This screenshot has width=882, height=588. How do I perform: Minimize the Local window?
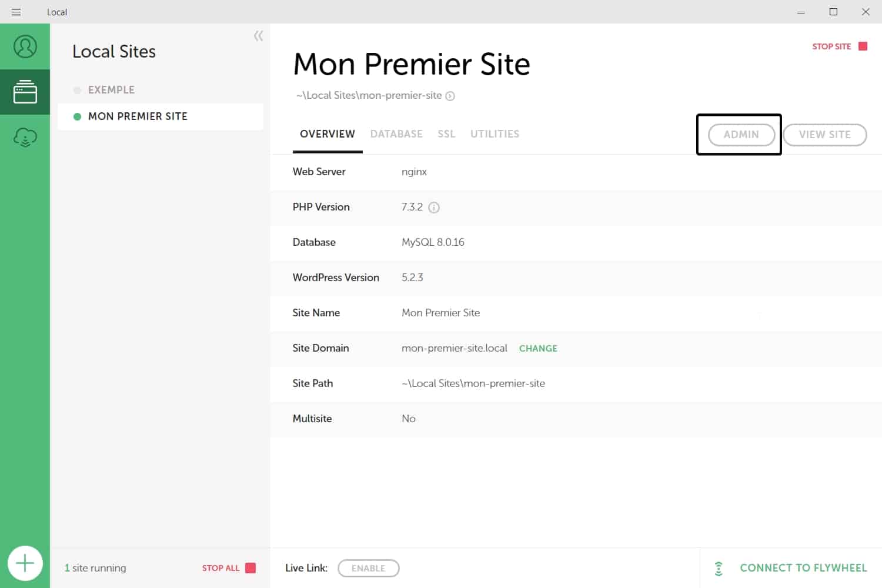801,12
